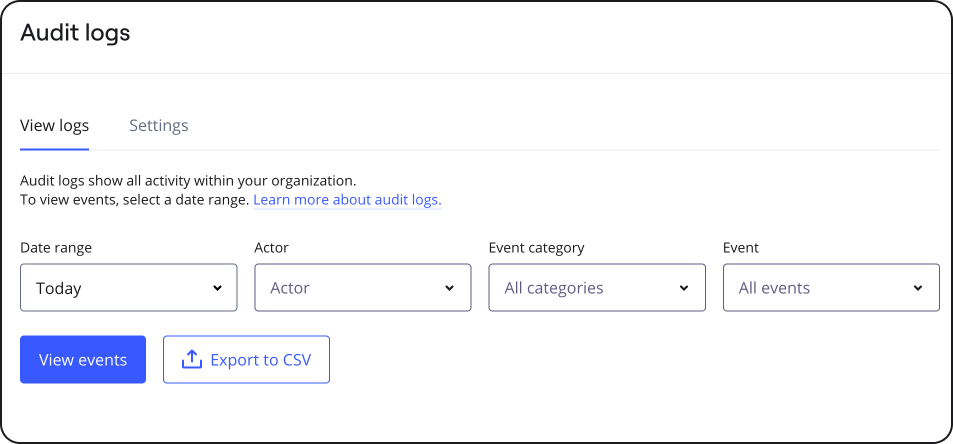Expand the Actor filter dropdown
The width and height of the screenshot is (953, 444).
[x=362, y=288]
